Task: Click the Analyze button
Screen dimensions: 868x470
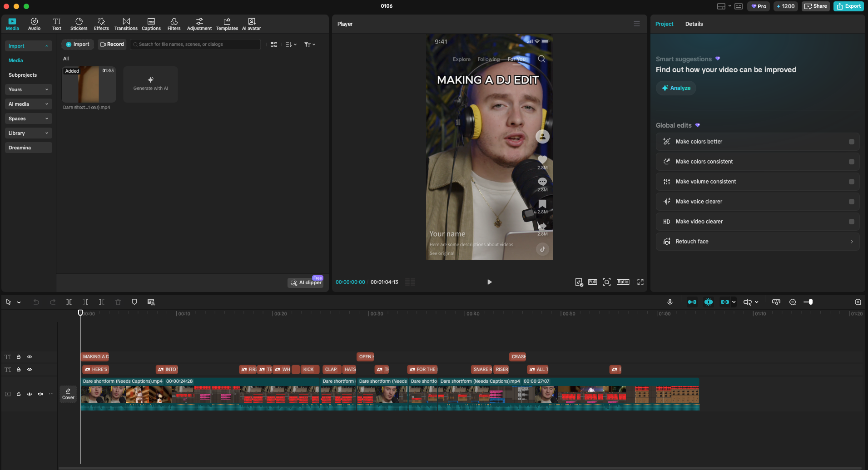Action: (676, 88)
